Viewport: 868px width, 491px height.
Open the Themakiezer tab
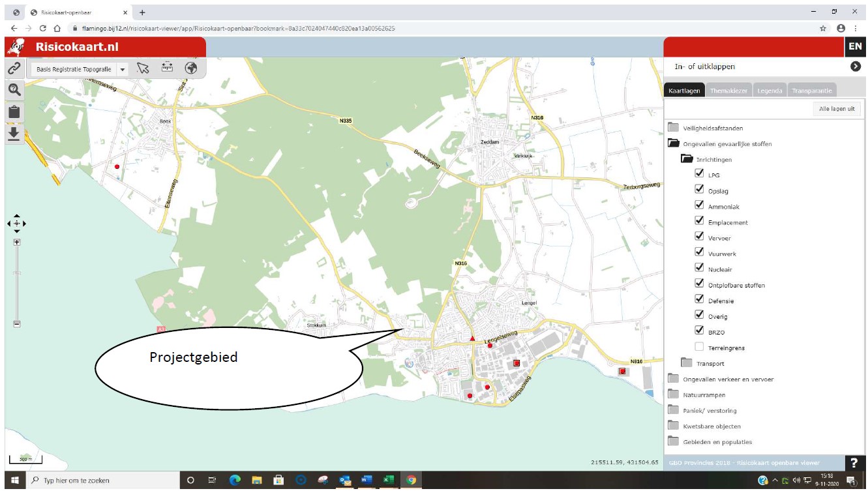click(728, 91)
